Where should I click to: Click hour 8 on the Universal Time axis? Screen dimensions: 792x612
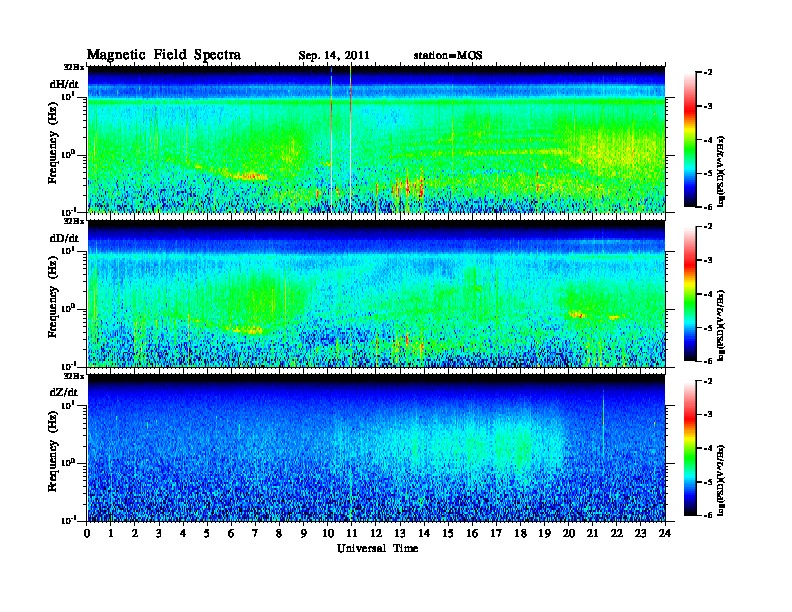tap(279, 533)
